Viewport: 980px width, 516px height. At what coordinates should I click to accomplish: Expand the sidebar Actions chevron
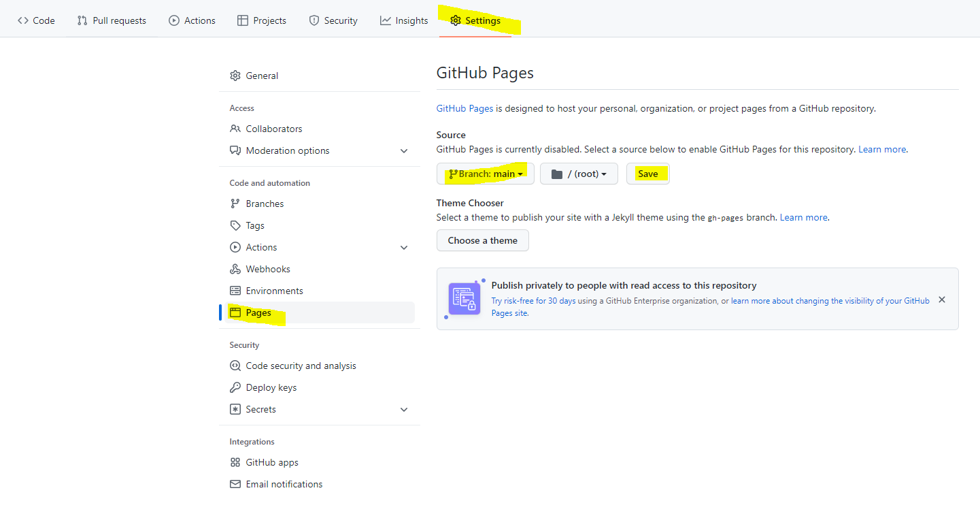tap(404, 247)
